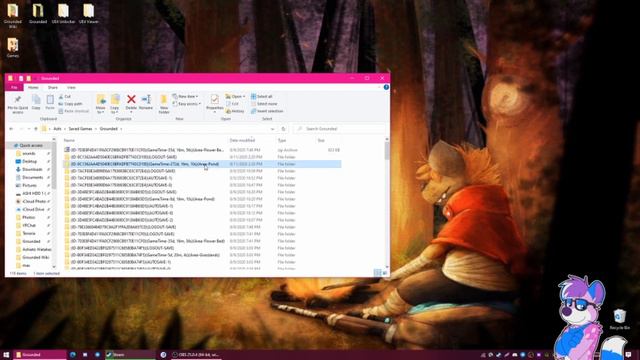Refresh the address bar folder view
Screen dimensions: 640x360
pos(283,129)
